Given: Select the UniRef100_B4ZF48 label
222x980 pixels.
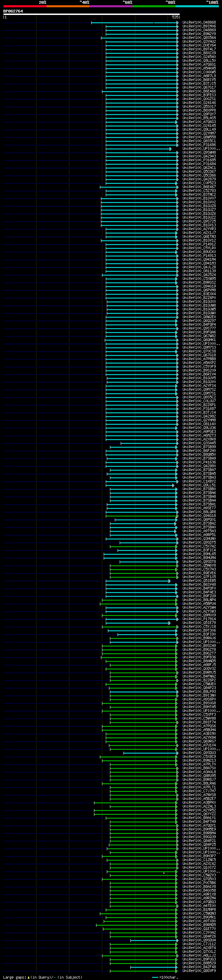Looking at the screenshot, I should coord(199,967).
